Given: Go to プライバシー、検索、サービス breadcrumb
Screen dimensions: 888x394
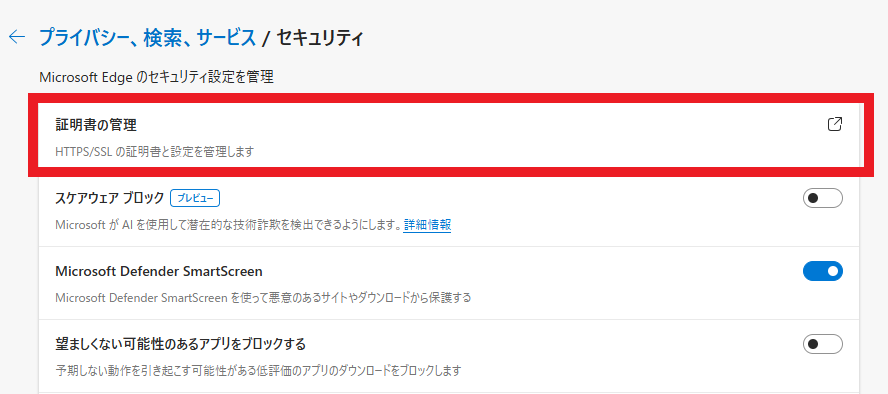Looking at the screenshot, I should tap(147, 38).
